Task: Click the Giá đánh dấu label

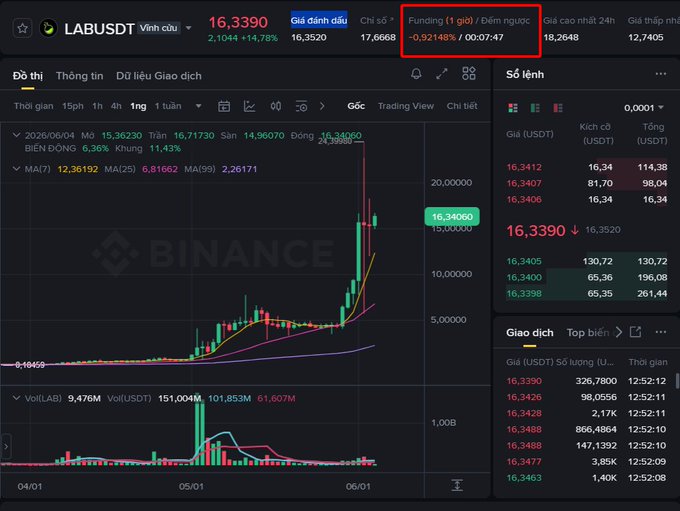Action: [319, 20]
